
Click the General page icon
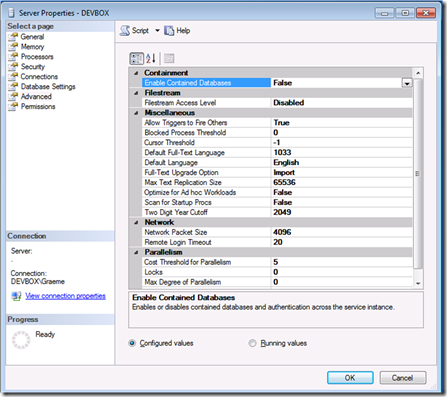click(13, 37)
